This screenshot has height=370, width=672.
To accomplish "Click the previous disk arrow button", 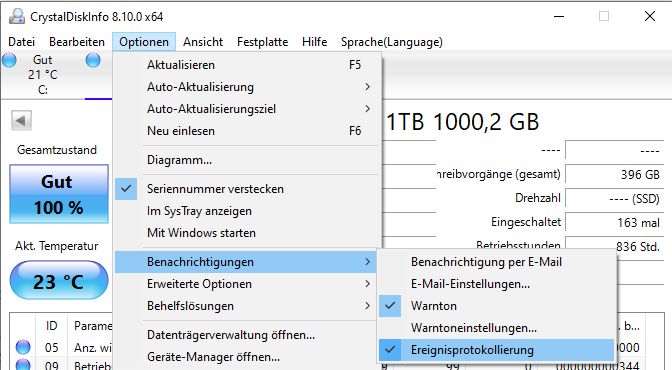I will pyautogui.click(x=21, y=120).
